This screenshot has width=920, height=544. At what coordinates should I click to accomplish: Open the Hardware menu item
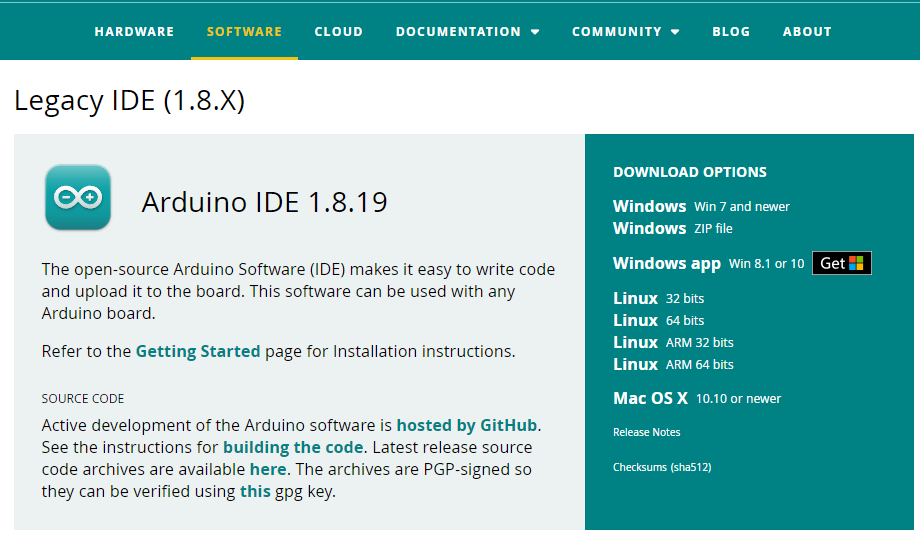coord(134,32)
